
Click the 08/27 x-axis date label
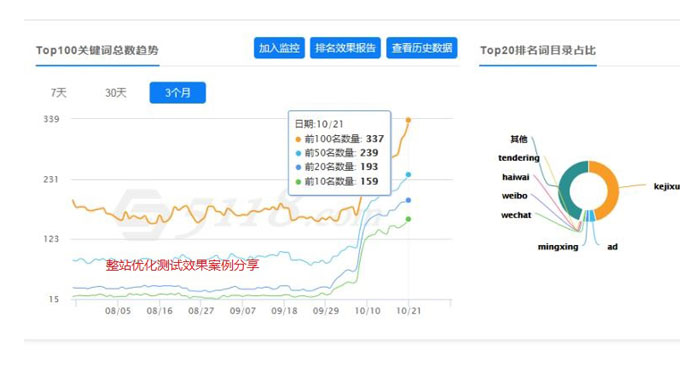(201, 311)
